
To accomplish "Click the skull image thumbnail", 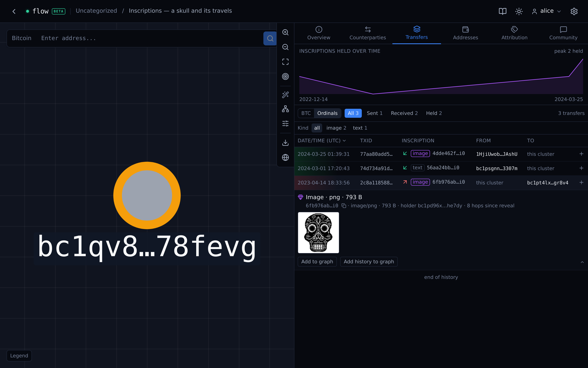I will coord(318,233).
